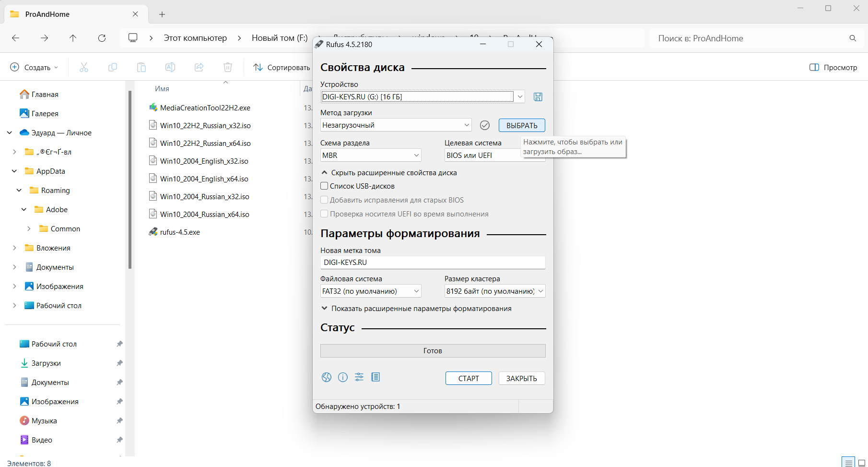Show the Rufus log icon
The width and height of the screenshot is (868, 467).
[x=375, y=377]
